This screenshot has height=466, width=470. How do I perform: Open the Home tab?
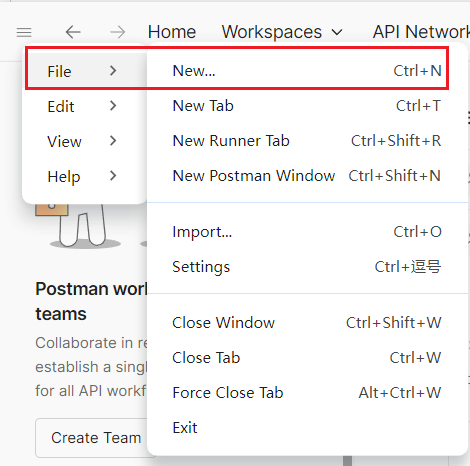pos(172,32)
